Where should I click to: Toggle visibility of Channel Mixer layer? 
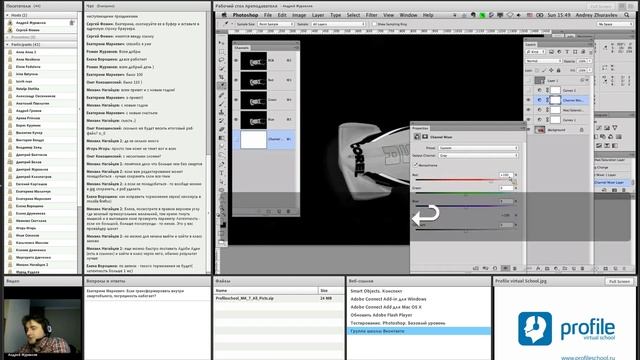coord(529,100)
